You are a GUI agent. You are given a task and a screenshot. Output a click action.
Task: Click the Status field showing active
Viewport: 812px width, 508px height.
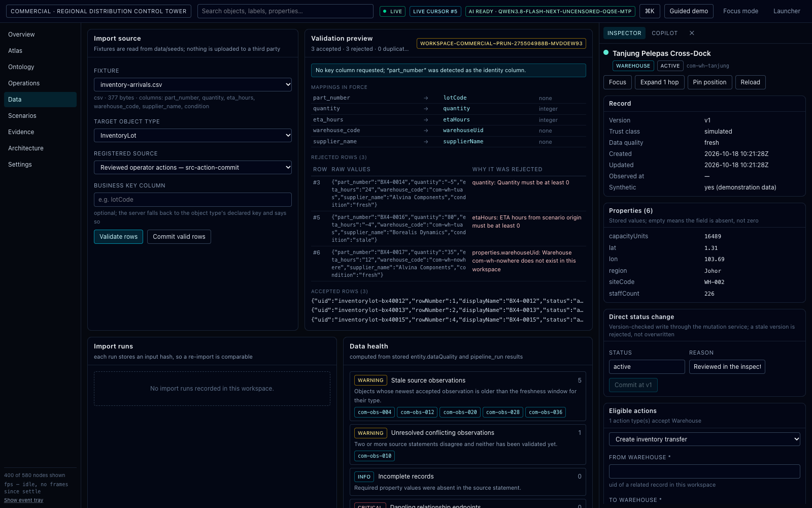[647, 367]
